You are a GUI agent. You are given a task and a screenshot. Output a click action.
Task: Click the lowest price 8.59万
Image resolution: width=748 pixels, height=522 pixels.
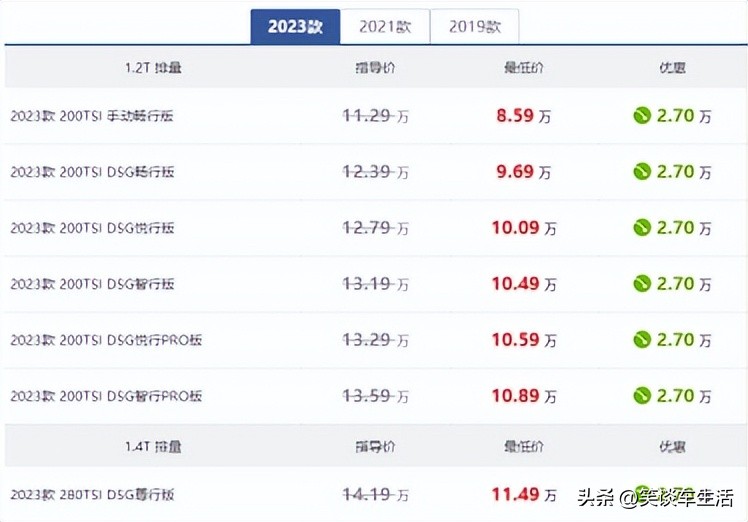tap(523, 115)
